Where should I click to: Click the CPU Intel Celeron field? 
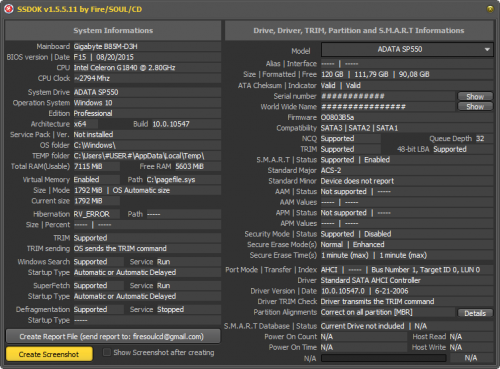[147, 68]
